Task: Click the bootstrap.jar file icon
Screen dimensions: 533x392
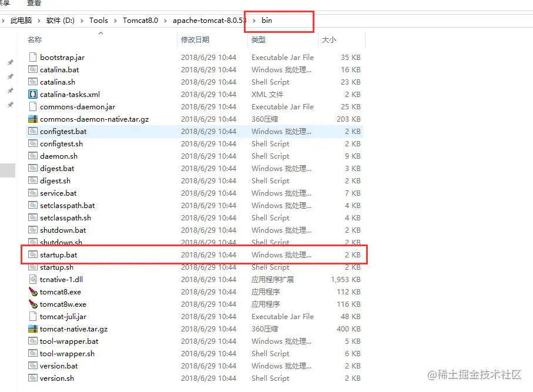Action: point(33,57)
